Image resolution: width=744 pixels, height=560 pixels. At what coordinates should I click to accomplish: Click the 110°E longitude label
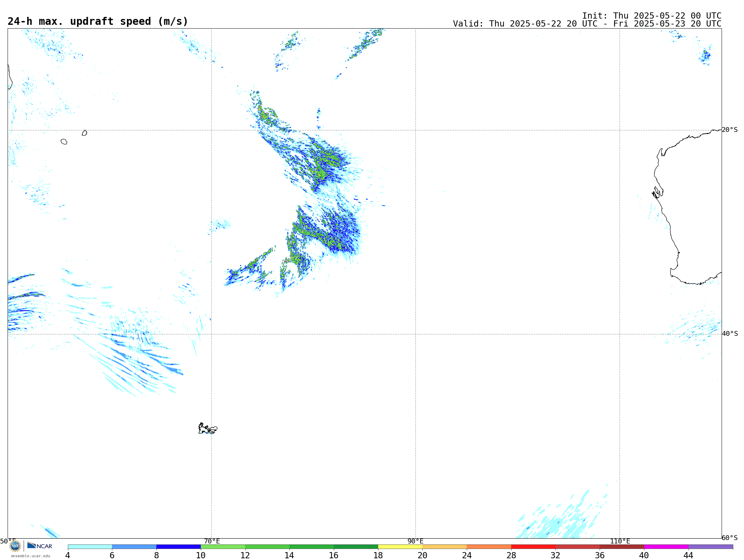620,541
